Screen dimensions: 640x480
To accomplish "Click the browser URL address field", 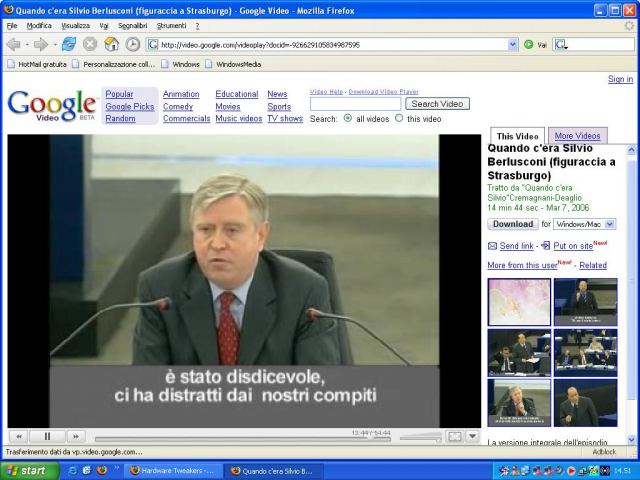I will pyautogui.click(x=333, y=44).
